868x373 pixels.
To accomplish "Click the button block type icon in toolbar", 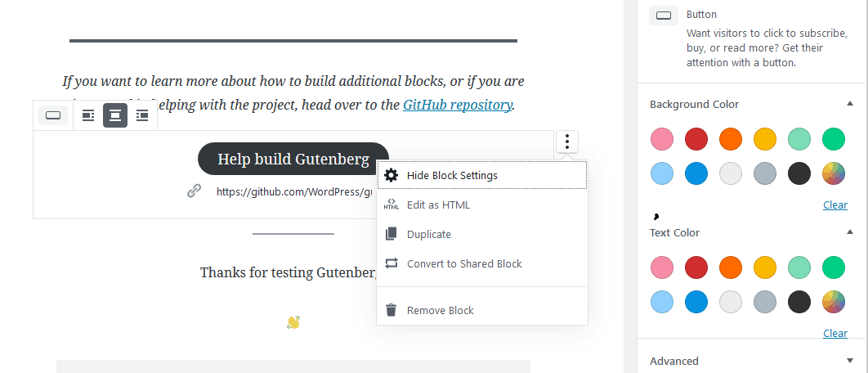I will pyautogui.click(x=53, y=115).
